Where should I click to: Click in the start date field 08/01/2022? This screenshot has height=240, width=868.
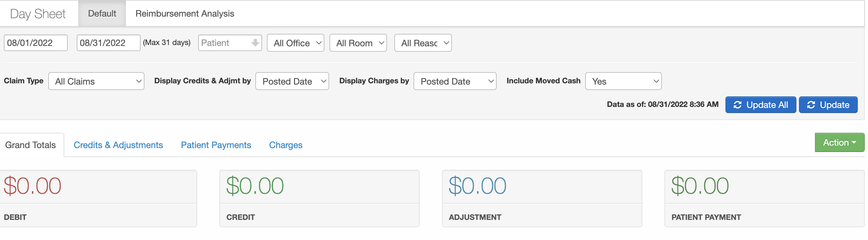point(36,43)
